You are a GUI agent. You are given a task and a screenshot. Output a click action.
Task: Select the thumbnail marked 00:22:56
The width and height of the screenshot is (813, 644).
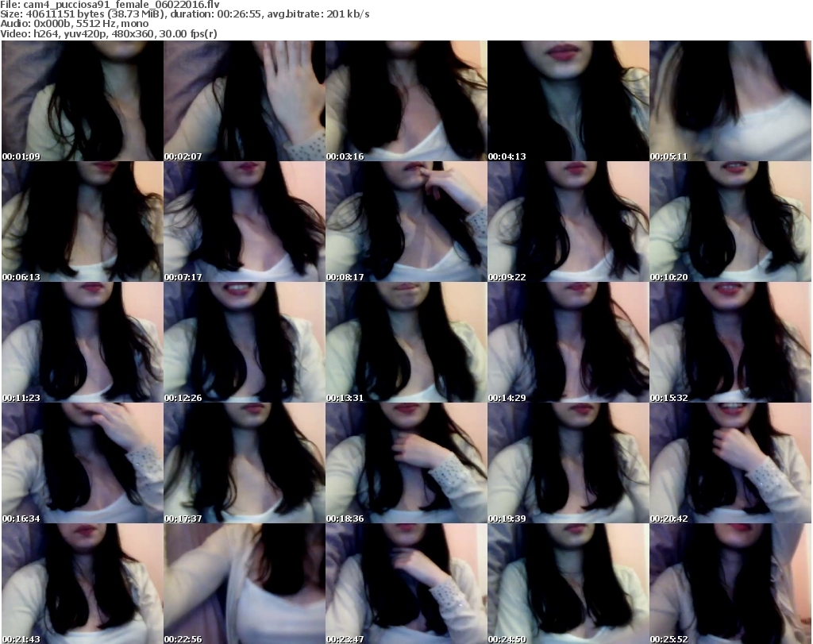coord(245,584)
